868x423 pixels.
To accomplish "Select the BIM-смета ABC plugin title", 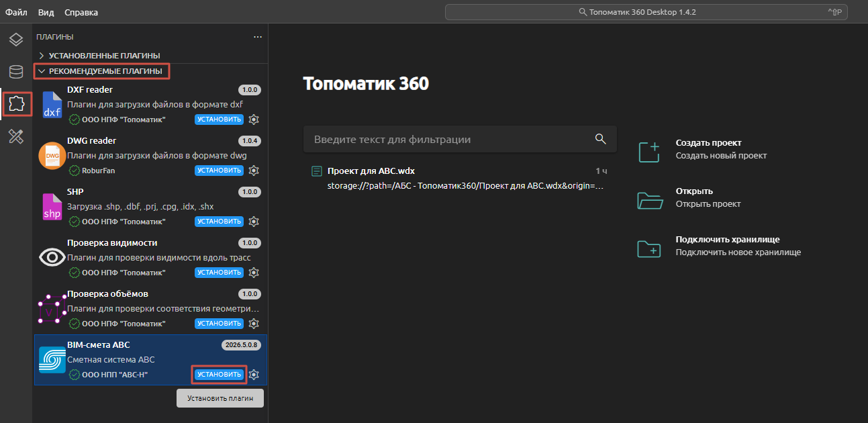I will coord(99,345).
